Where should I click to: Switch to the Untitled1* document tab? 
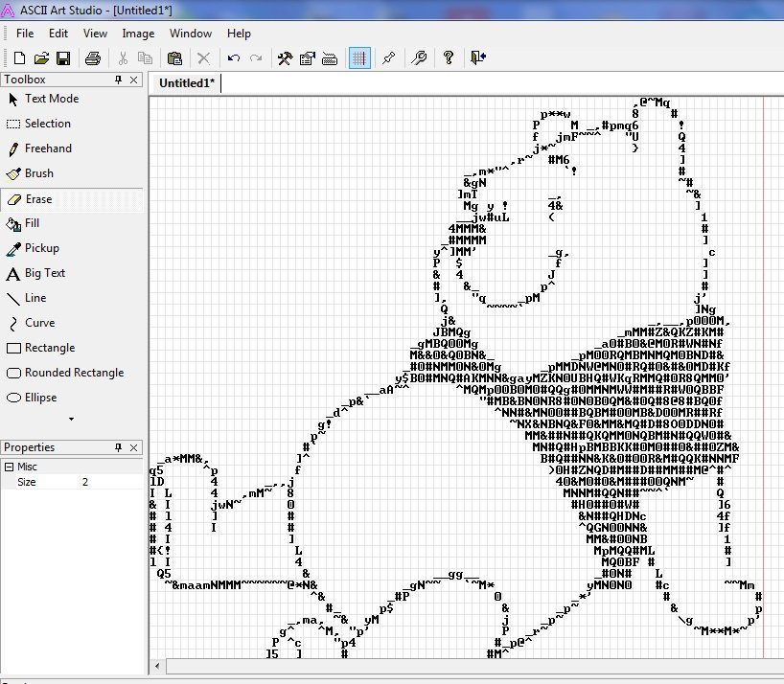[186, 83]
